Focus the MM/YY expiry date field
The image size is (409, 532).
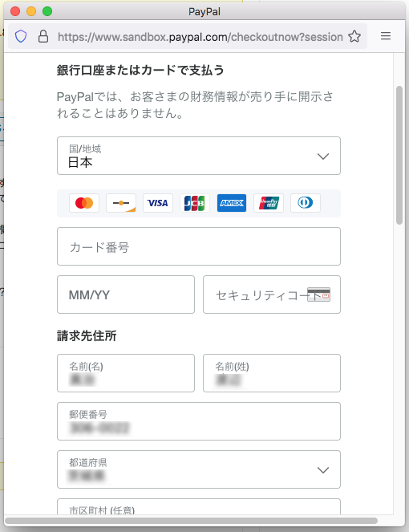(x=126, y=294)
